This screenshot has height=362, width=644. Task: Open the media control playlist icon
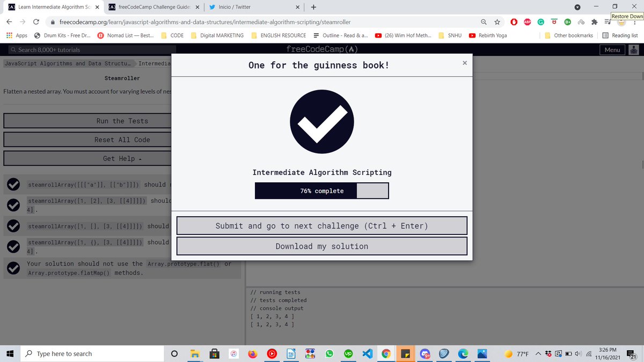pos(608,22)
